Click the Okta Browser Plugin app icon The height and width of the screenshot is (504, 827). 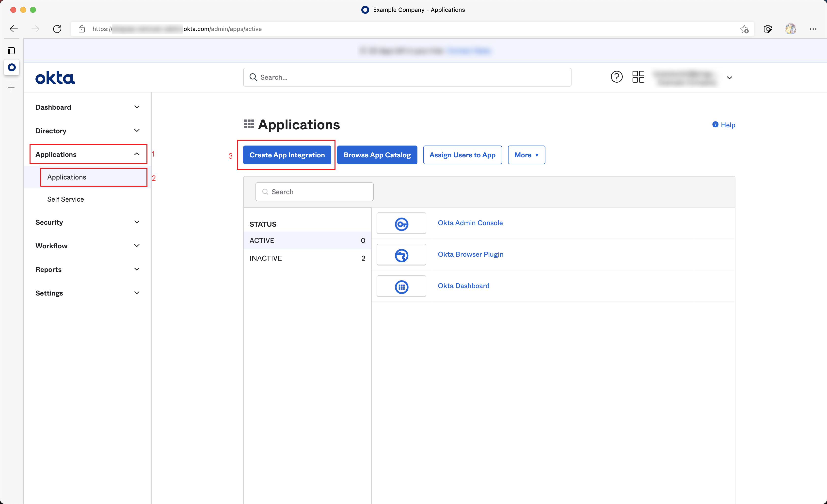(401, 255)
